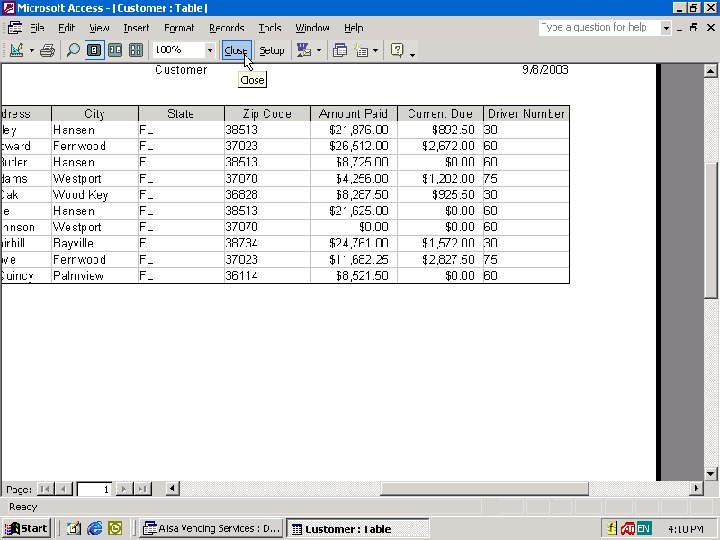The width and height of the screenshot is (720, 540).
Task: Expand the OfficeLinks dropdown arrow
Action: click(319, 50)
